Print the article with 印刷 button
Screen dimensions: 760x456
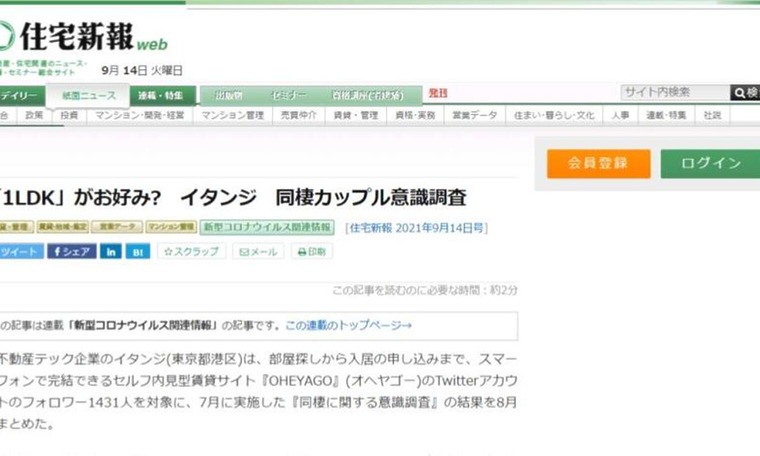(312, 252)
